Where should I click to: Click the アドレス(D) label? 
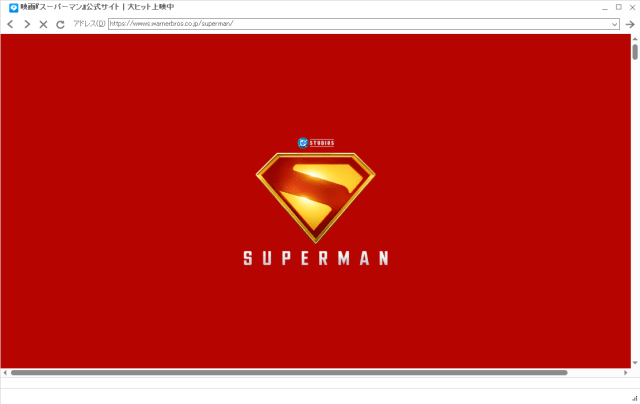[x=89, y=24]
